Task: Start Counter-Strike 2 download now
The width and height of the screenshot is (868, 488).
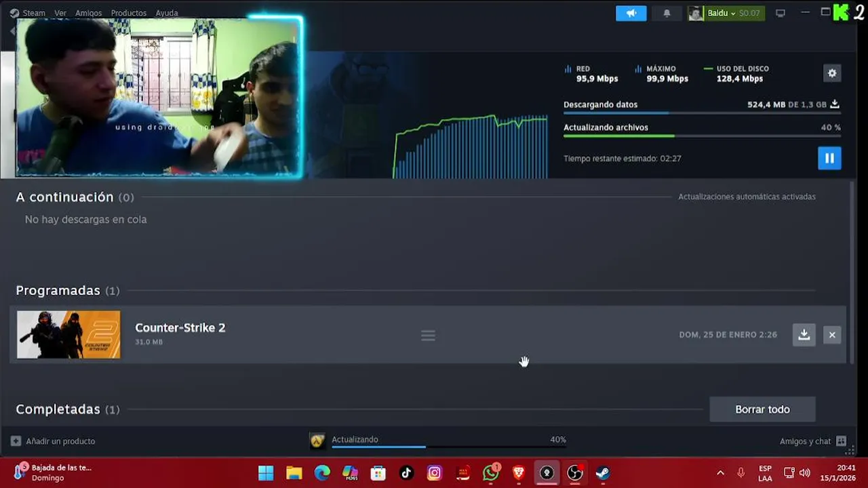Action: (804, 335)
